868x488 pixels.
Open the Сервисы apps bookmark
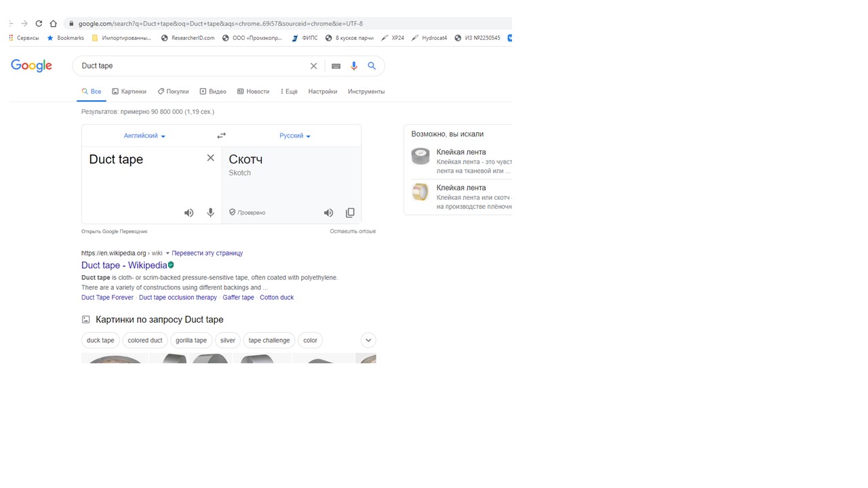coord(24,38)
